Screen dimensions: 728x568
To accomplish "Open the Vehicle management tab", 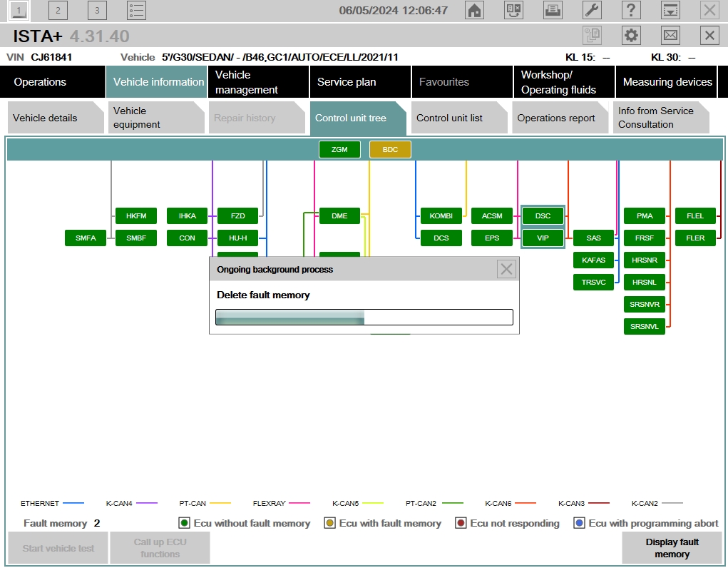I will (259, 82).
